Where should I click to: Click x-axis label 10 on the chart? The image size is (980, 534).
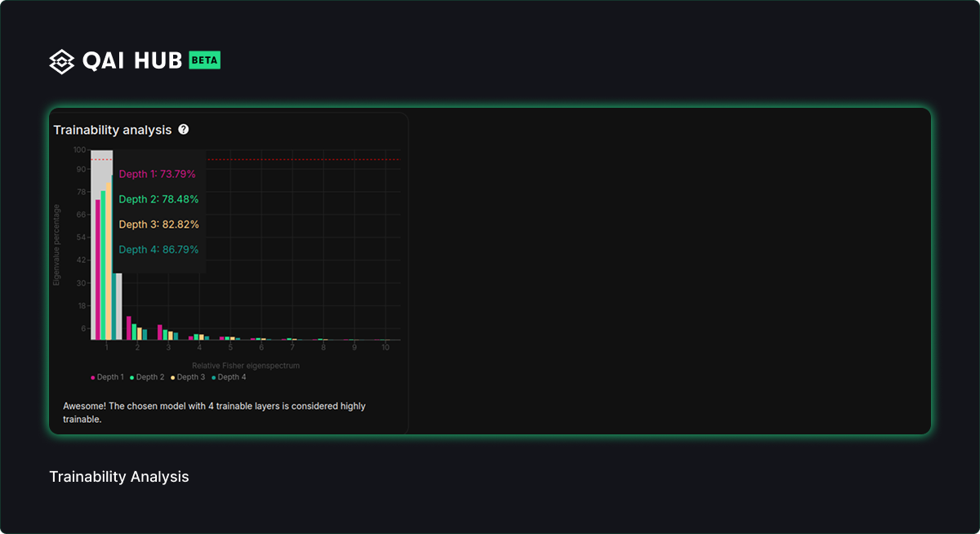tap(385, 348)
